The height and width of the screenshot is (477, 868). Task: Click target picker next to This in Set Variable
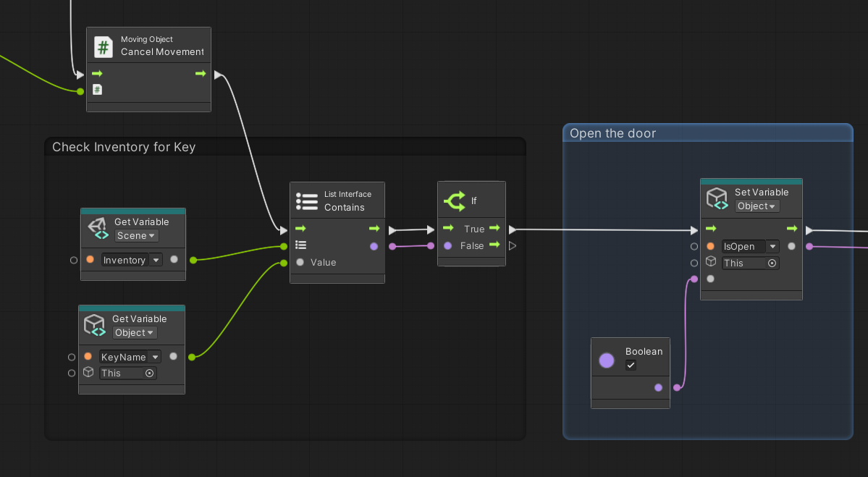tap(772, 263)
